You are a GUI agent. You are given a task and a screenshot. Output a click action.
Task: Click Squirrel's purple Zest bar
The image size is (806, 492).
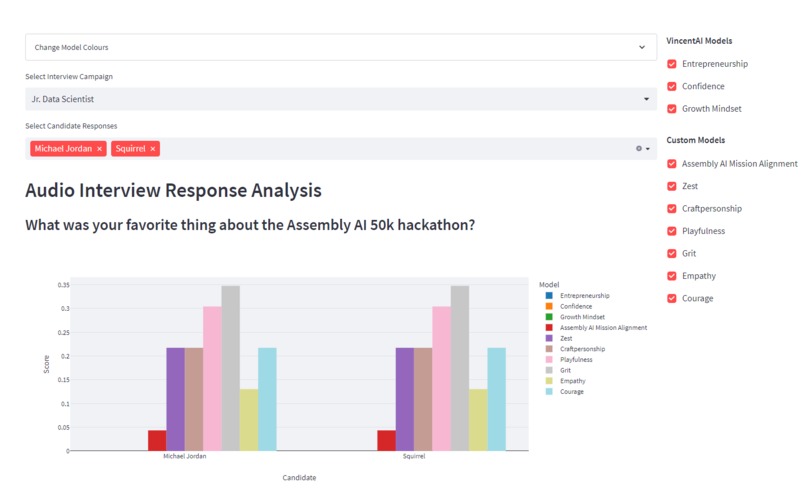tap(405, 399)
